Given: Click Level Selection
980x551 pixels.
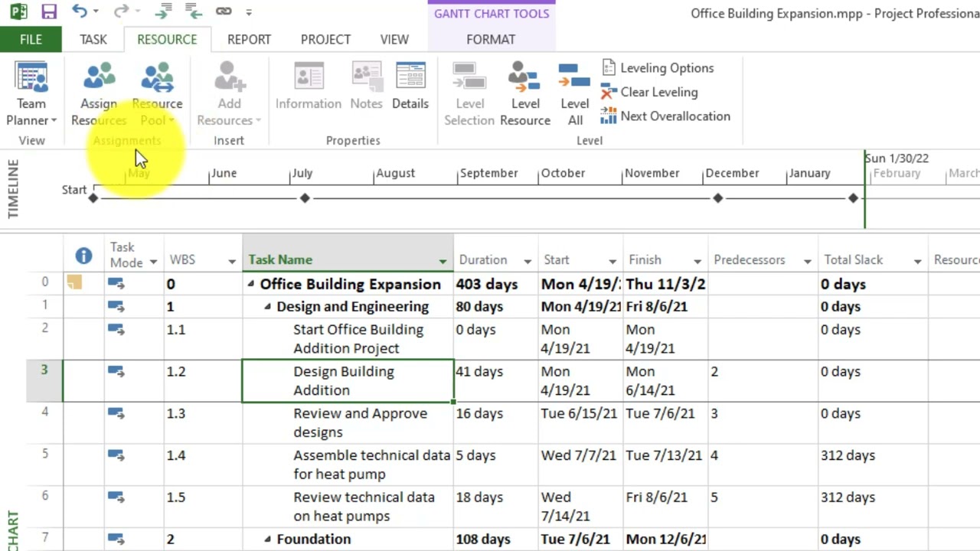Looking at the screenshot, I should 469,93.
